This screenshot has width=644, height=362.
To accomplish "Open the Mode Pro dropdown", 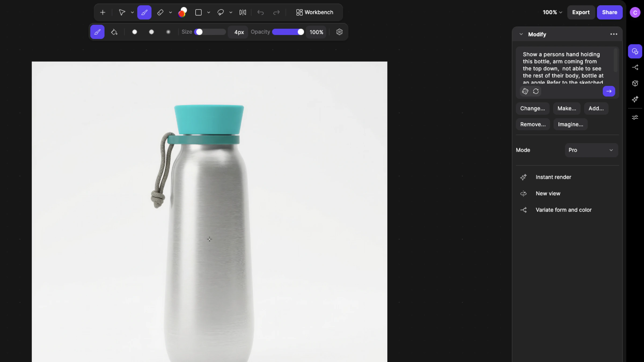I will point(591,150).
